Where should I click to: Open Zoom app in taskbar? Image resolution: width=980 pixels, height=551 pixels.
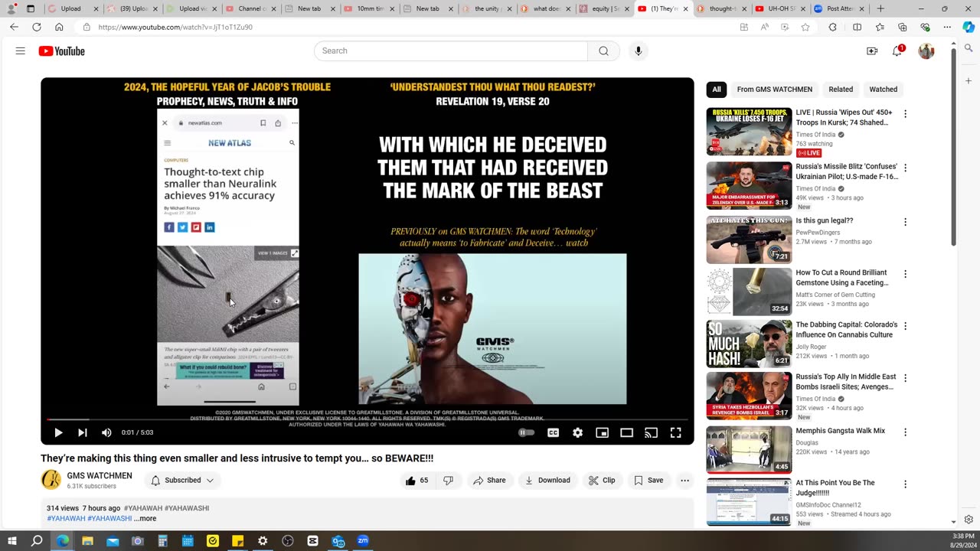pos(363,541)
